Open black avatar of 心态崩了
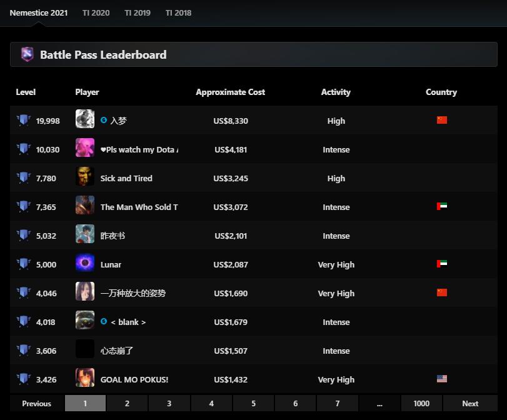Image resolution: width=507 pixels, height=420 pixels. click(x=85, y=349)
